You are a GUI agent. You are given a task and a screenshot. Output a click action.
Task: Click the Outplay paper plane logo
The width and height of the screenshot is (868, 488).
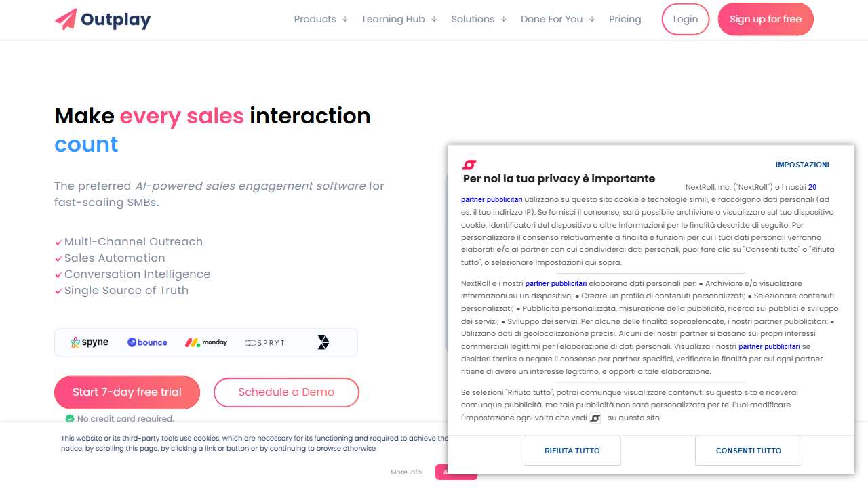(x=66, y=19)
